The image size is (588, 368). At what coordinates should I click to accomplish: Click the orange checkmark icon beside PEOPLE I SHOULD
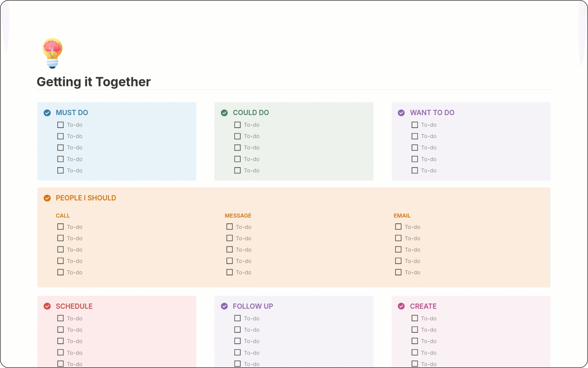point(47,198)
